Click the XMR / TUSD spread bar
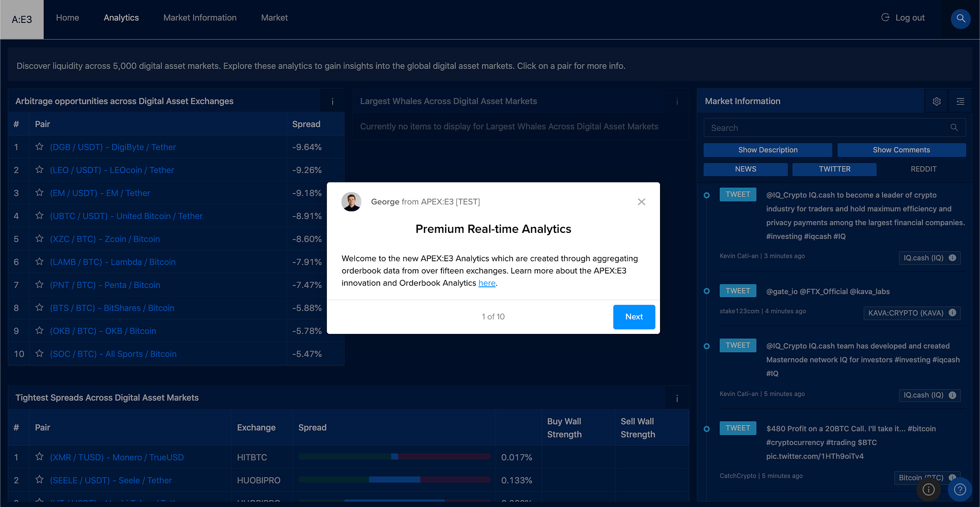Image resolution: width=980 pixels, height=507 pixels. (x=394, y=456)
